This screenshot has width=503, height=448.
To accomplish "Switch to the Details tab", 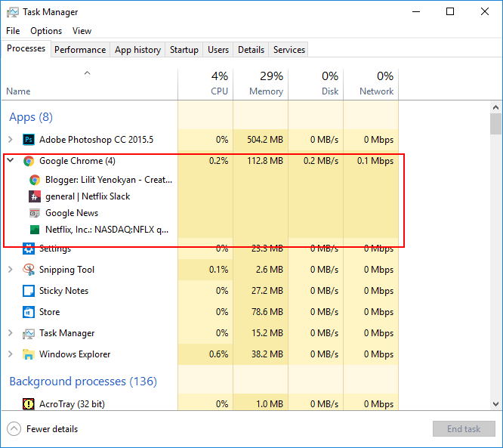I will point(251,50).
